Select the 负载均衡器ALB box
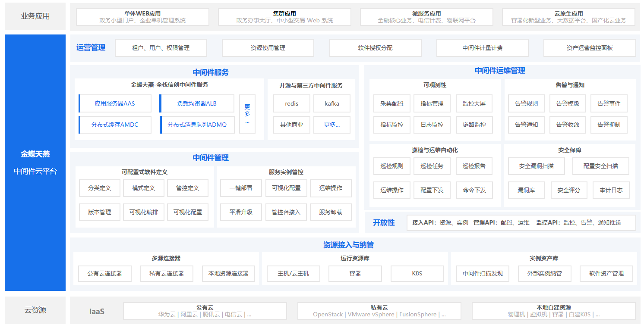The width and height of the screenshot is (644, 328). (197, 103)
